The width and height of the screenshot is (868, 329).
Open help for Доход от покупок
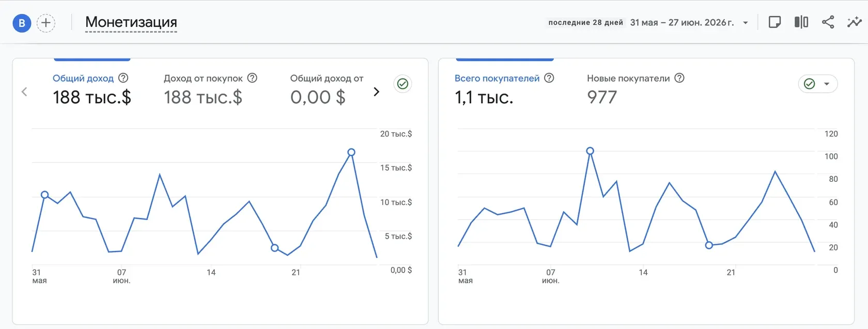[252, 78]
